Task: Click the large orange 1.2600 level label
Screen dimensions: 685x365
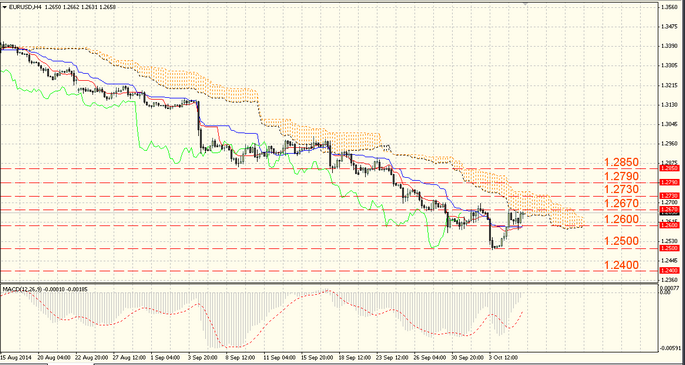Action: 622,219
